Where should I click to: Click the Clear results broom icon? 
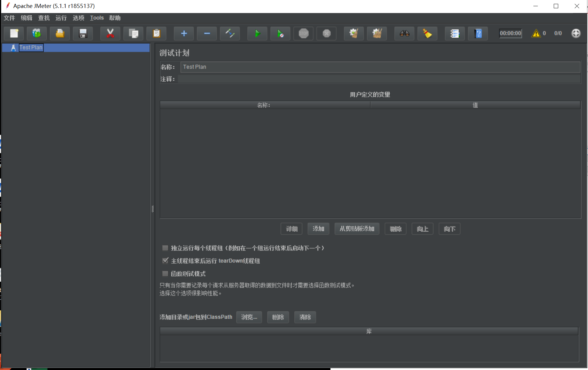[x=354, y=33]
